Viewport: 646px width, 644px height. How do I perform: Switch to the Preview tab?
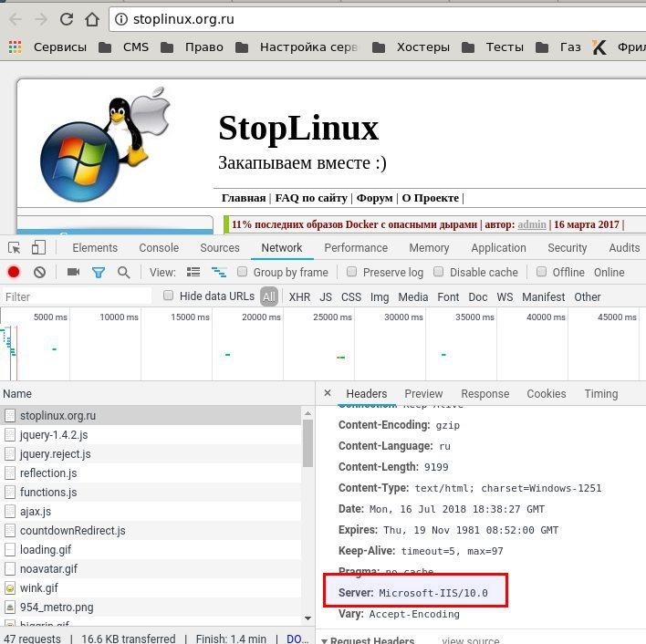(x=423, y=394)
